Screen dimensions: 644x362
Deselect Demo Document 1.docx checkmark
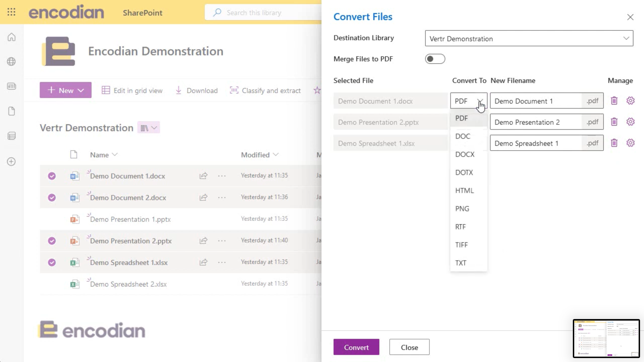click(x=52, y=176)
